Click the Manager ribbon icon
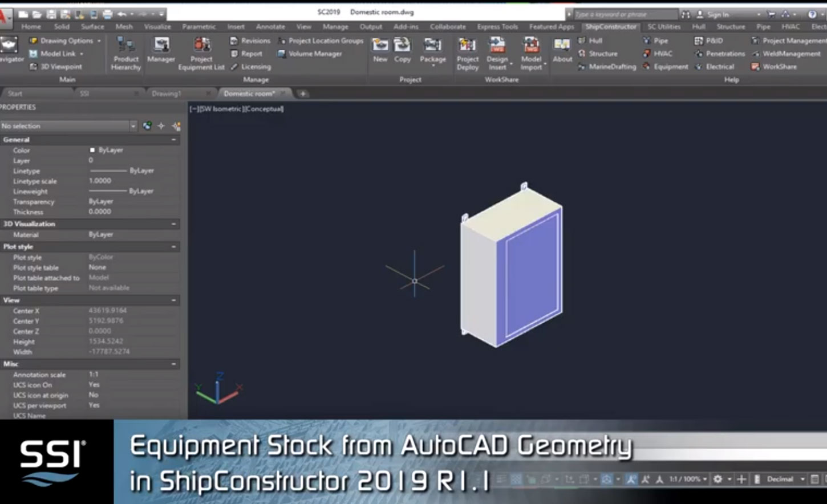827x504 pixels. pyautogui.click(x=161, y=50)
